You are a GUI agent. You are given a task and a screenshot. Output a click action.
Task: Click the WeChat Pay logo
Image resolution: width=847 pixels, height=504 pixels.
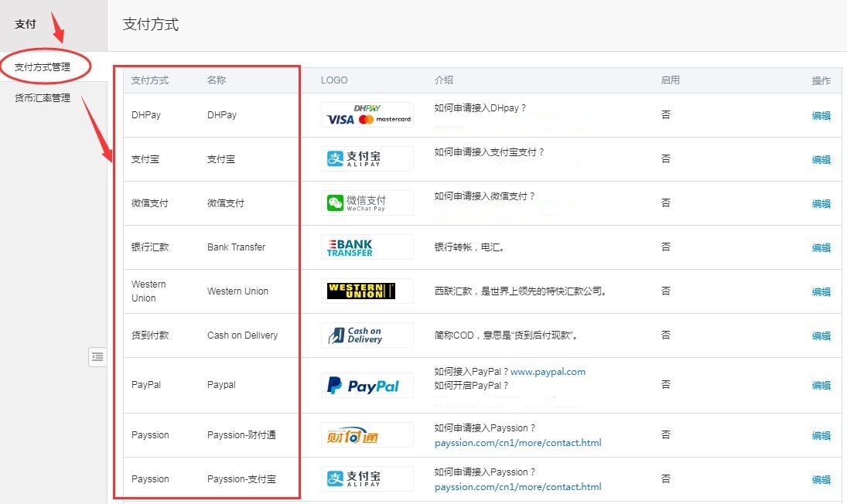(367, 203)
